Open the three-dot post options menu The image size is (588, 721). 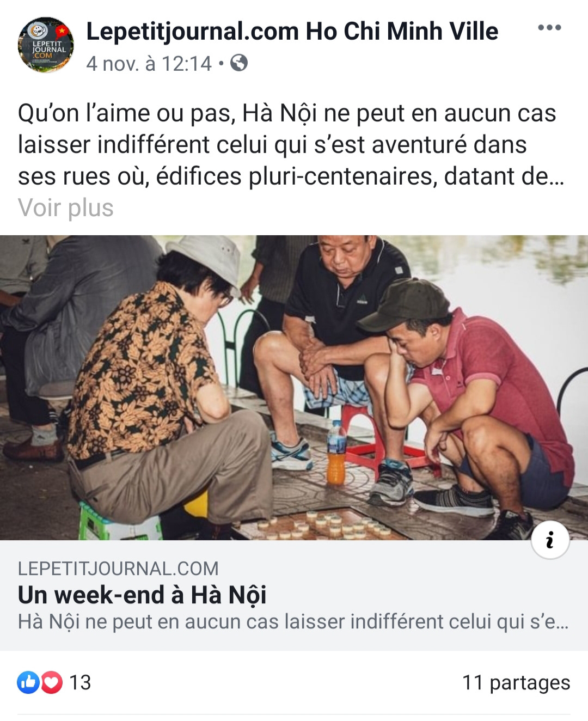click(549, 28)
